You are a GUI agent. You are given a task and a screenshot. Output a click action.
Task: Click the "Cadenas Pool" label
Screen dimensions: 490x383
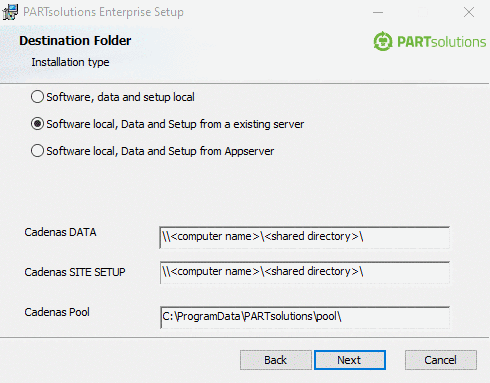[57, 312]
